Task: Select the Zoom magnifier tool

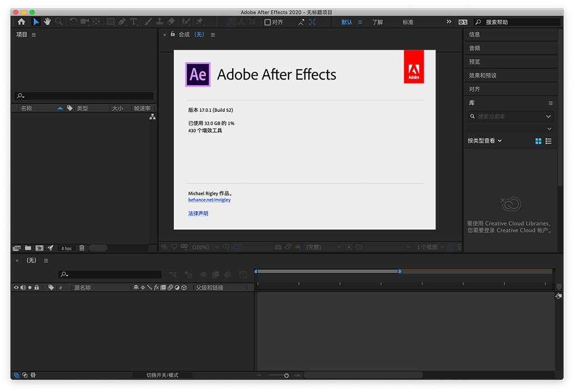Action: [58, 22]
